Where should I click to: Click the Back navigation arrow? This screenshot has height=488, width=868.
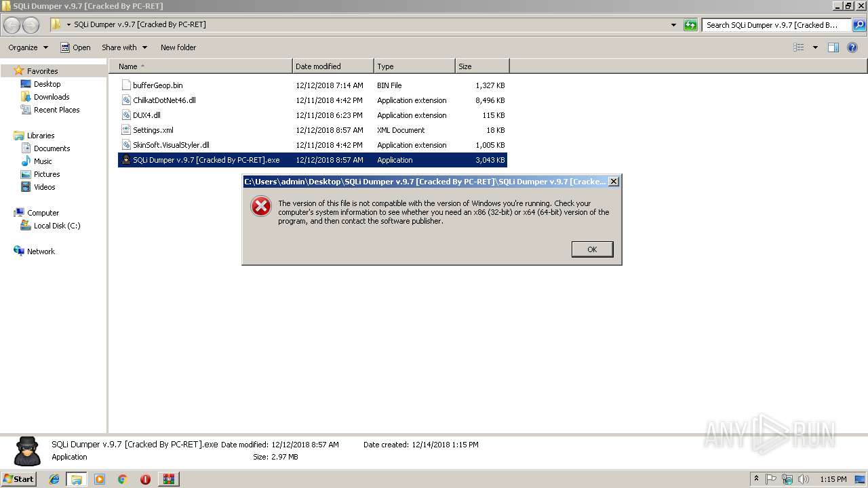coord(12,25)
